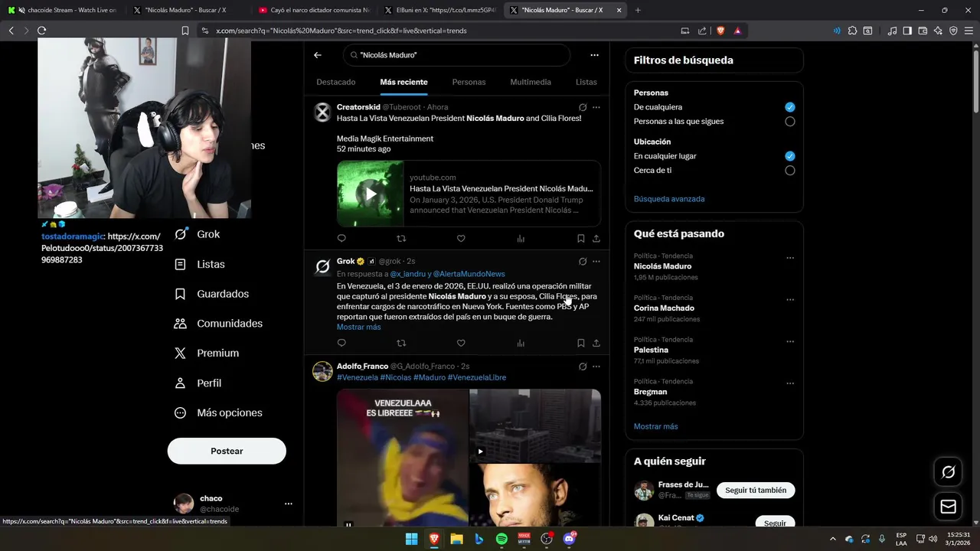View analytics on Creatorskid's post

(x=521, y=239)
